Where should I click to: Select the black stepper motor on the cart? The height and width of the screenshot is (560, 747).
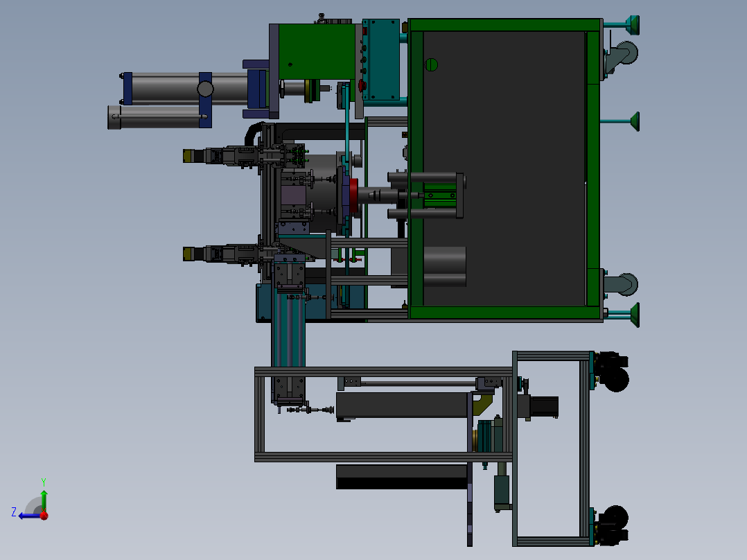[544, 407]
